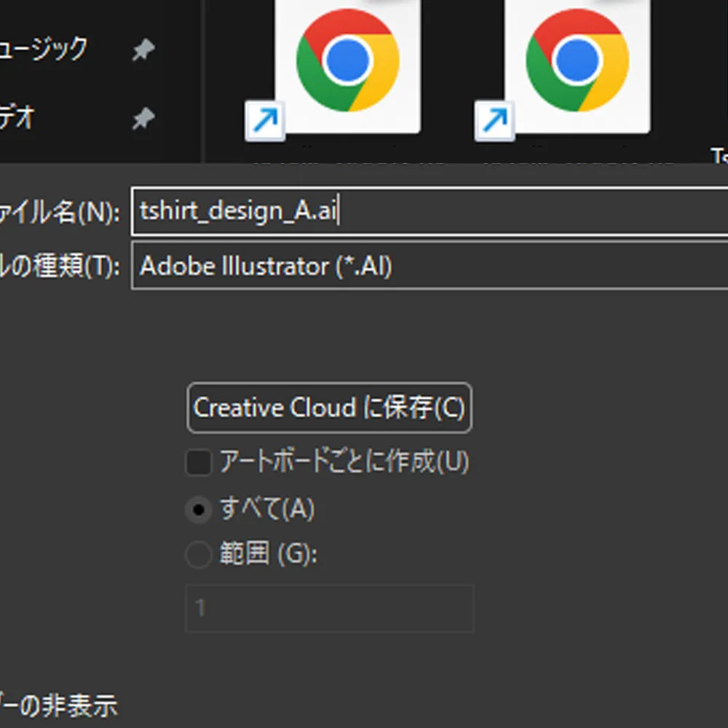Viewport: 728px width, 728px height.
Task: Select the 範囲 (G) radio button
Action: (197, 554)
